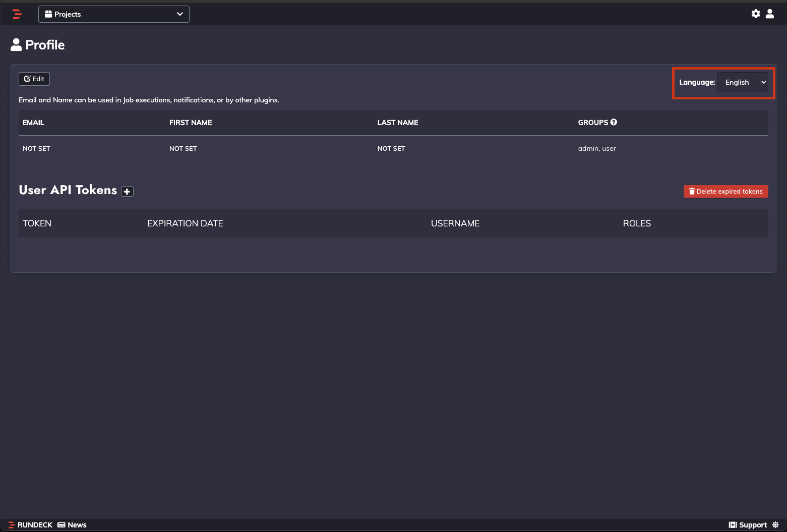Click the Rundeck logo in top bar
This screenshot has height=532, width=787.
click(17, 14)
